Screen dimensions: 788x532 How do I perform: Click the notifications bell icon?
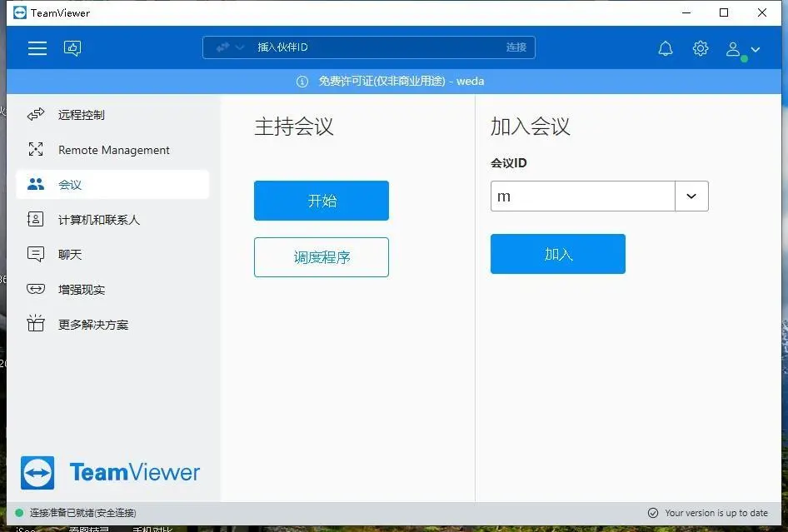click(666, 47)
